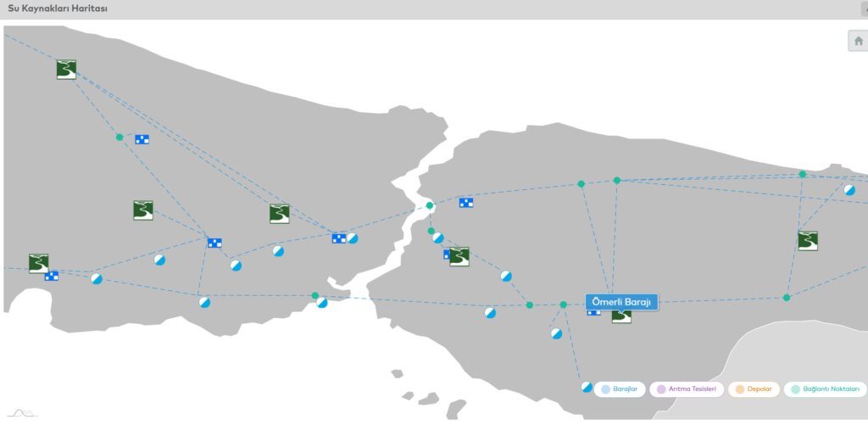Select the depot directly south of the hub treatment plant
868x431 pixels.
pos(204,303)
